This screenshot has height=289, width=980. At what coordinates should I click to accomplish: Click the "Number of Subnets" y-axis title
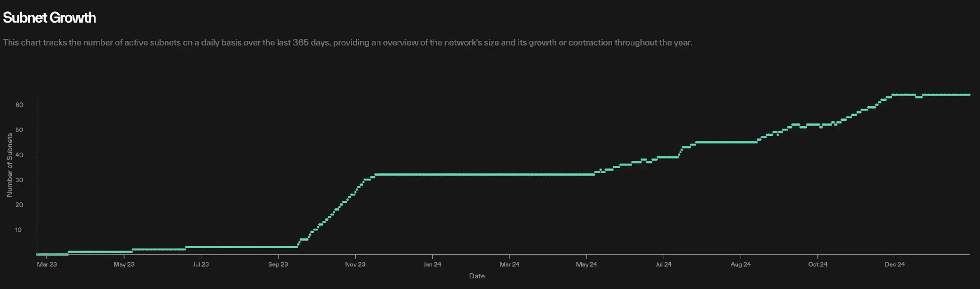[x=10, y=165]
